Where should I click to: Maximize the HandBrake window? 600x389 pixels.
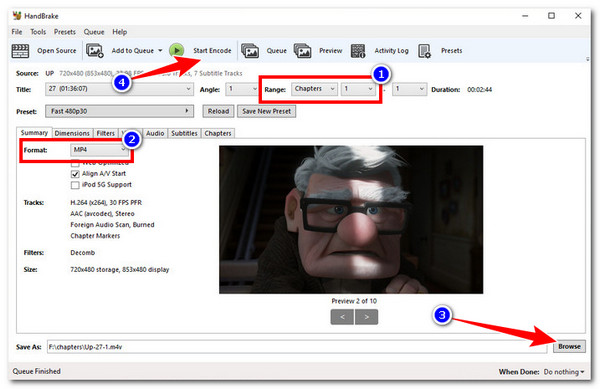(x=551, y=16)
